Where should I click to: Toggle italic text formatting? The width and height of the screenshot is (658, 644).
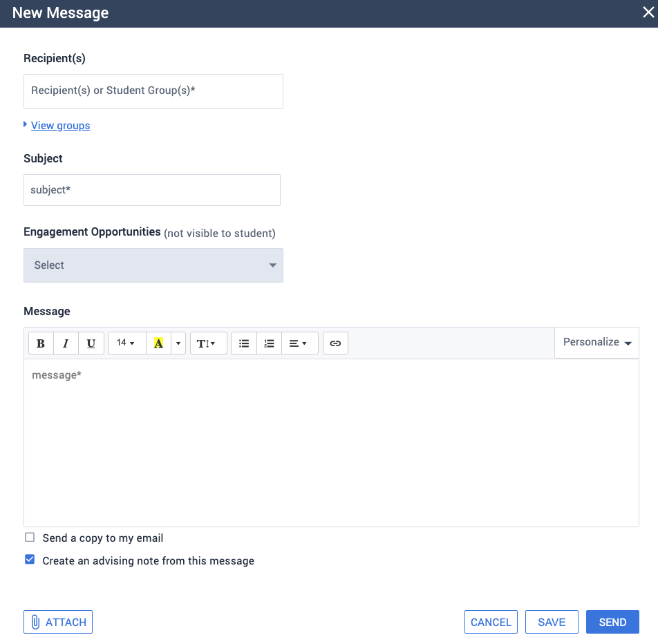[66, 343]
